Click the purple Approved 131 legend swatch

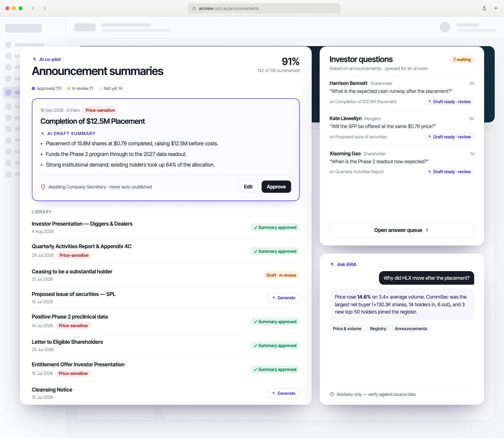pyautogui.click(x=33, y=88)
